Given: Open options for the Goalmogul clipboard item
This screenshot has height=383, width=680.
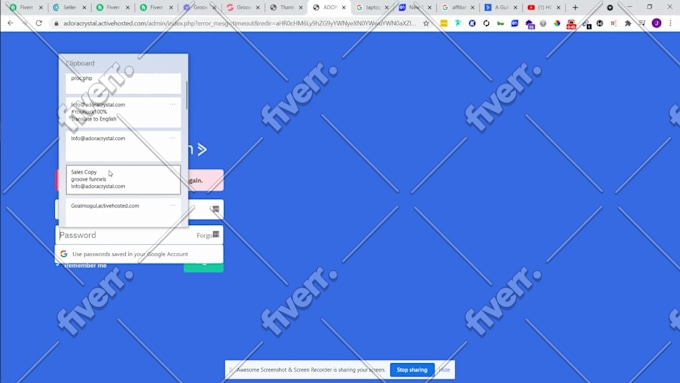Looking at the screenshot, I should point(173,206).
